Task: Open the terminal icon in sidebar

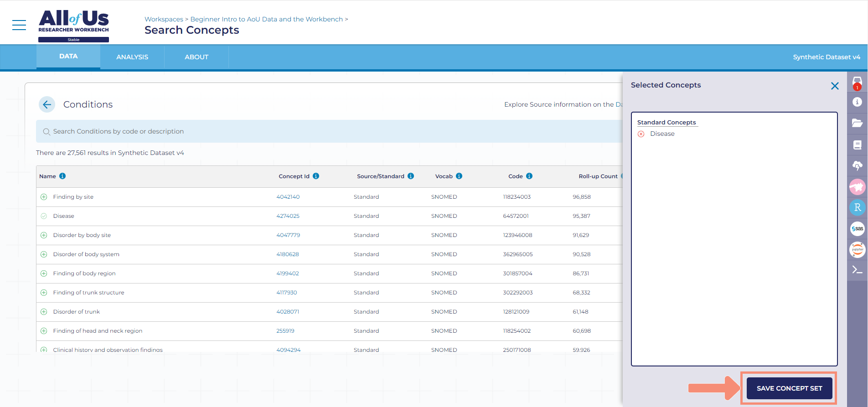Action: point(857,270)
